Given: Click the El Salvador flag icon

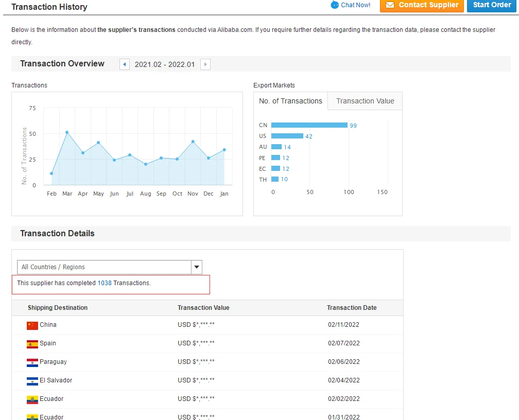Looking at the screenshot, I should 32,381.
